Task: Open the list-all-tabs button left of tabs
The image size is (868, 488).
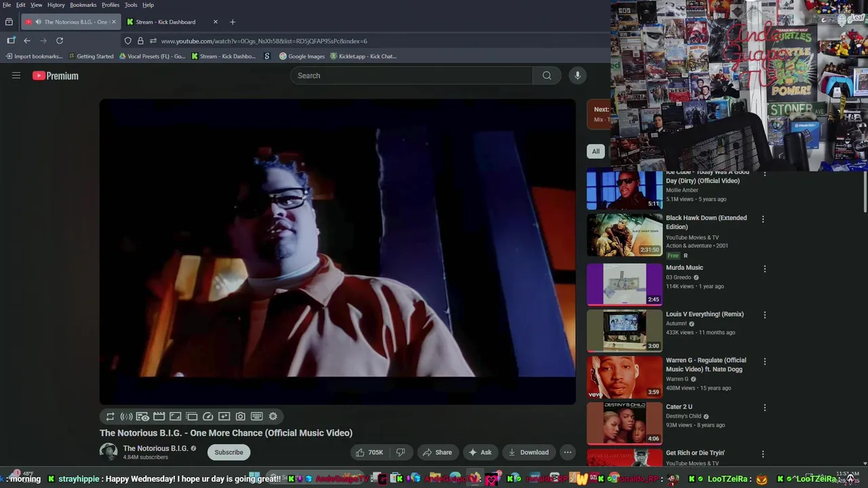Action: (9, 22)
